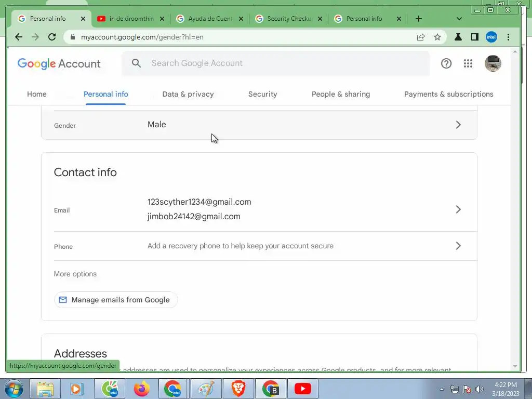Go back with the browser back arrow
Image resolution: width=532 pixels, height=399 pixels.
(x=19, y=37)
